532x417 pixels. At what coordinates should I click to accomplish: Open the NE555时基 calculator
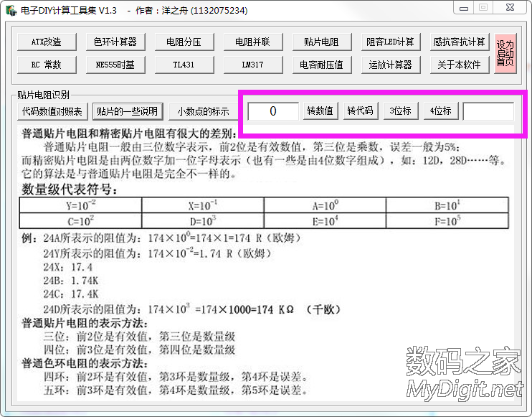[x=115, y=65]
